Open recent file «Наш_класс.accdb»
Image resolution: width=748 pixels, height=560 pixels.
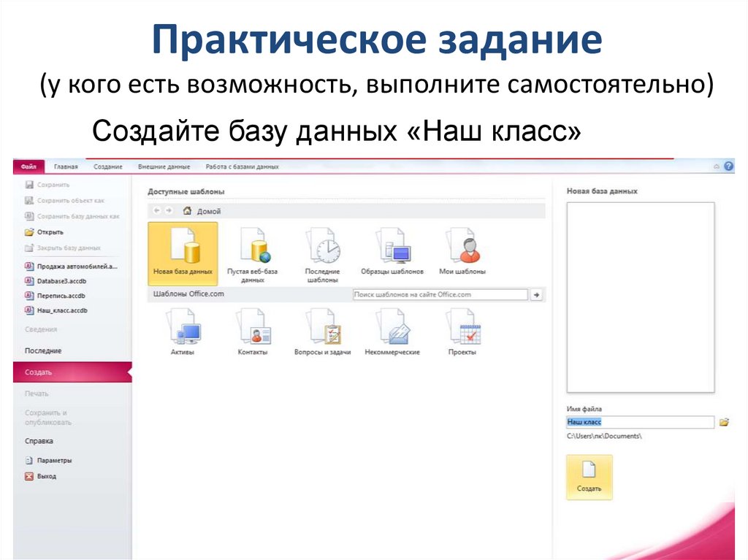tap(63, 310)
